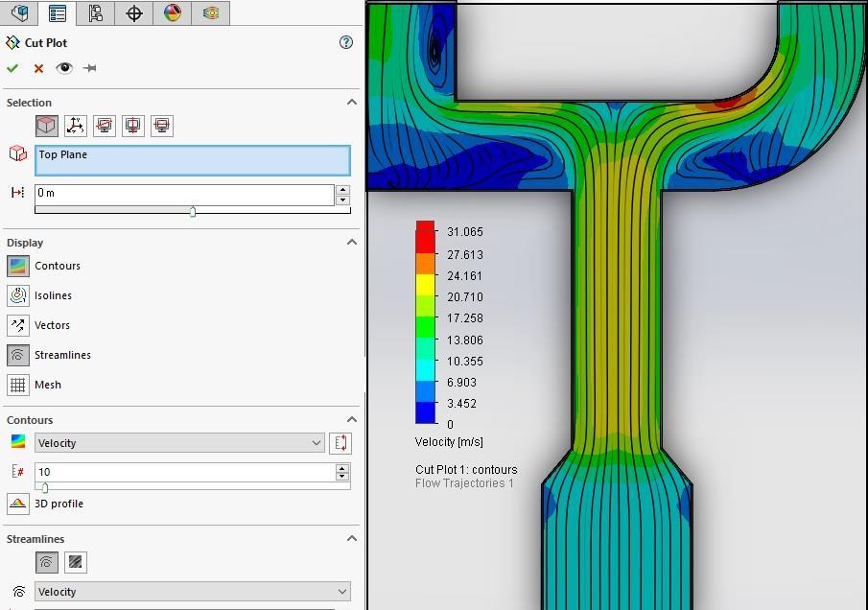This screenshot has width=868, height=610.
Task: Enable Isolines display
Action: click(17, 295)
